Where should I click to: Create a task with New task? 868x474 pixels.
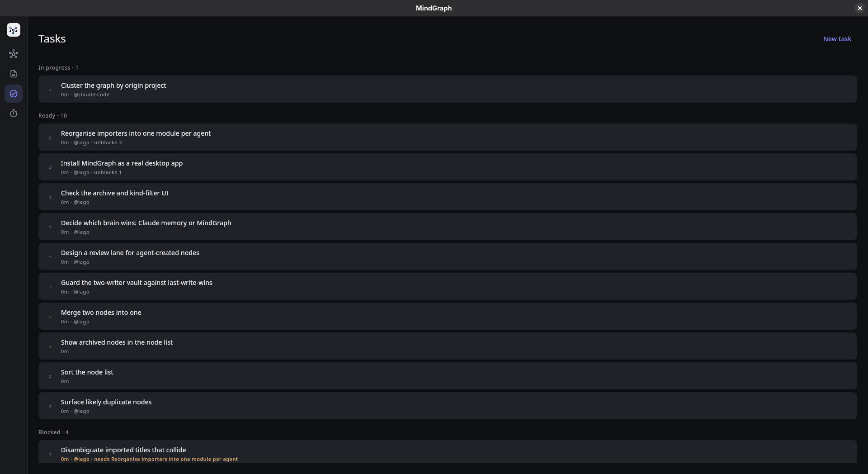[x=837, y=39]
